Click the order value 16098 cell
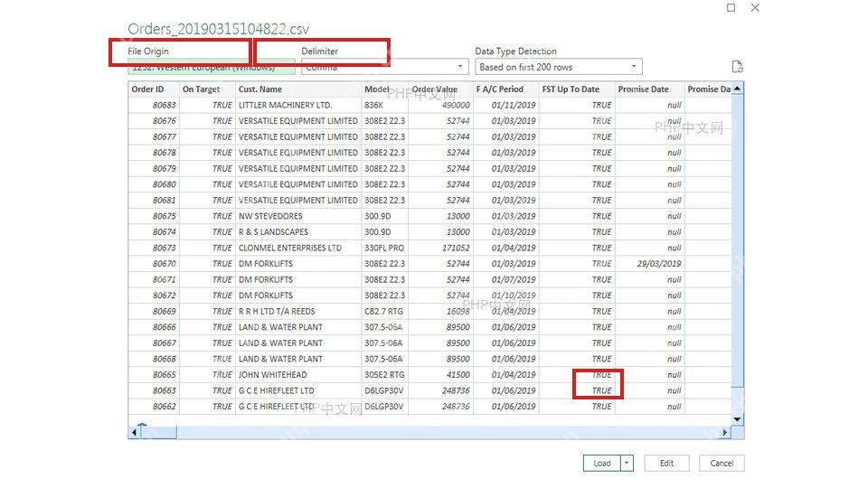This screenshot has height=488, width=868. coord(440,311)
